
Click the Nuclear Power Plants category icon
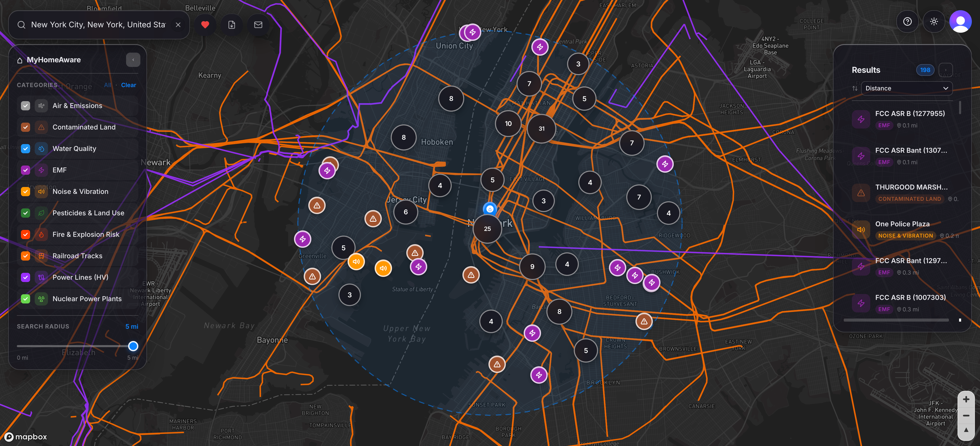[x=41, y=299]
